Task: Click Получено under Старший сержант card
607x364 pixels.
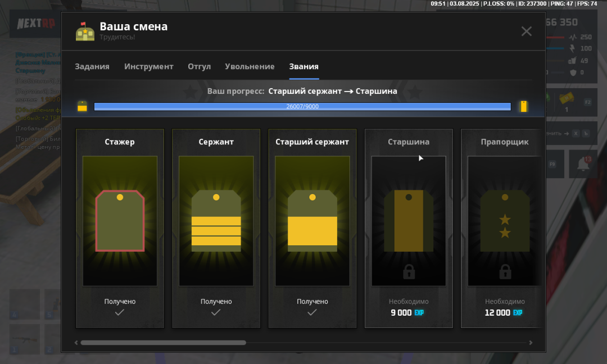Action: (x=312, y=301)
